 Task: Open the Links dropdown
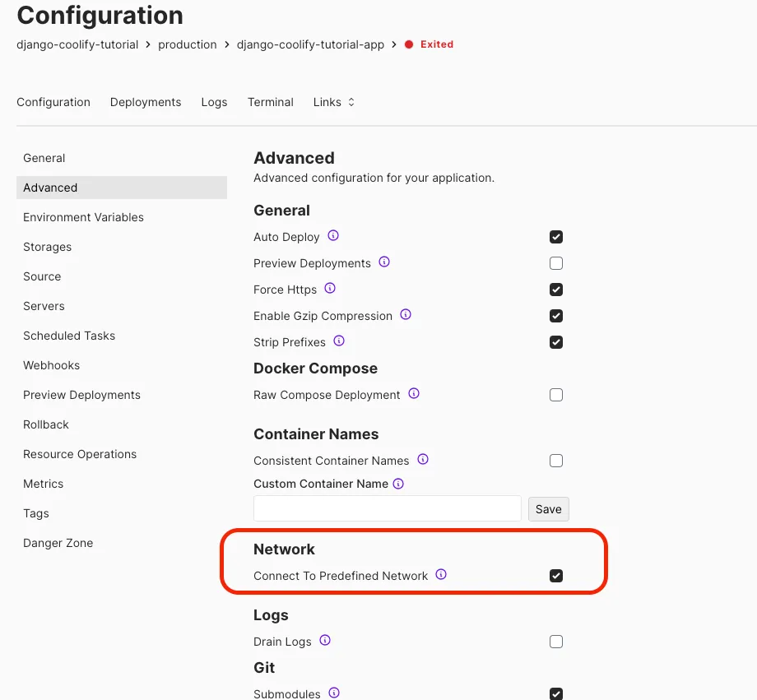tap(332, 101)
